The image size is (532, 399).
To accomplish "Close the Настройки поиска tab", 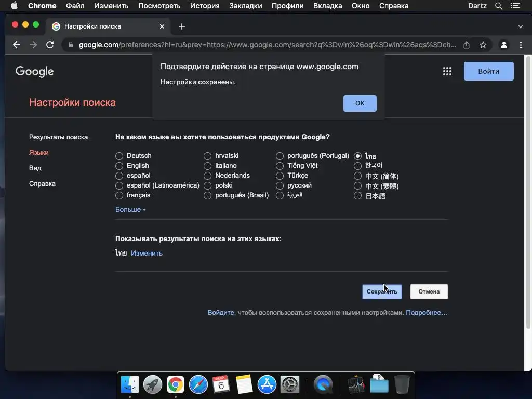I will click(x=162, y=26).
